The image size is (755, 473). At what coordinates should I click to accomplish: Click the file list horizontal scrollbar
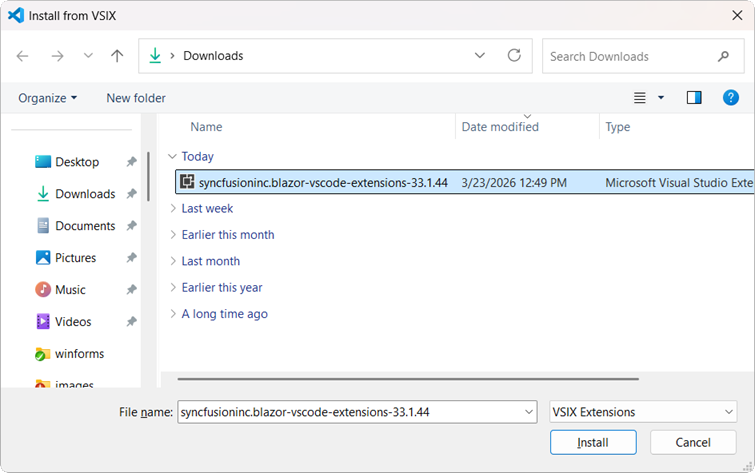408,379
